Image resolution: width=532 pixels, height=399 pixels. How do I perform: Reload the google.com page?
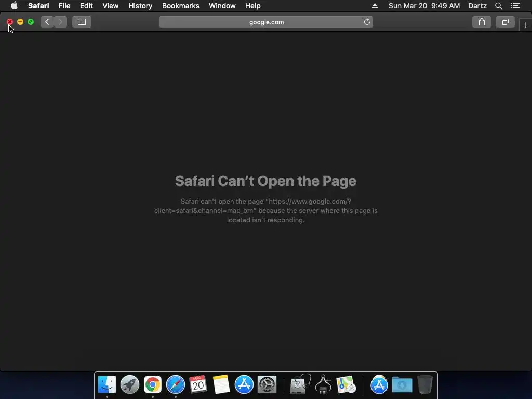367,22
